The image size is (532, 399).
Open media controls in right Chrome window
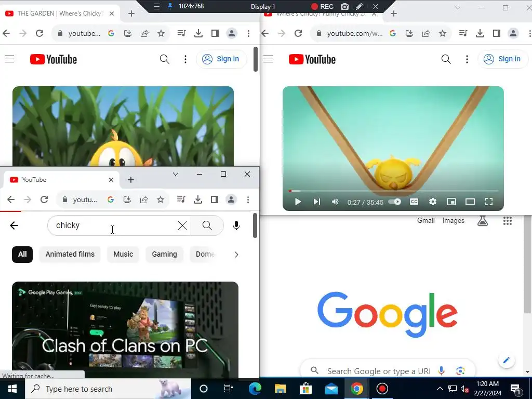click(x=463, y=33)
